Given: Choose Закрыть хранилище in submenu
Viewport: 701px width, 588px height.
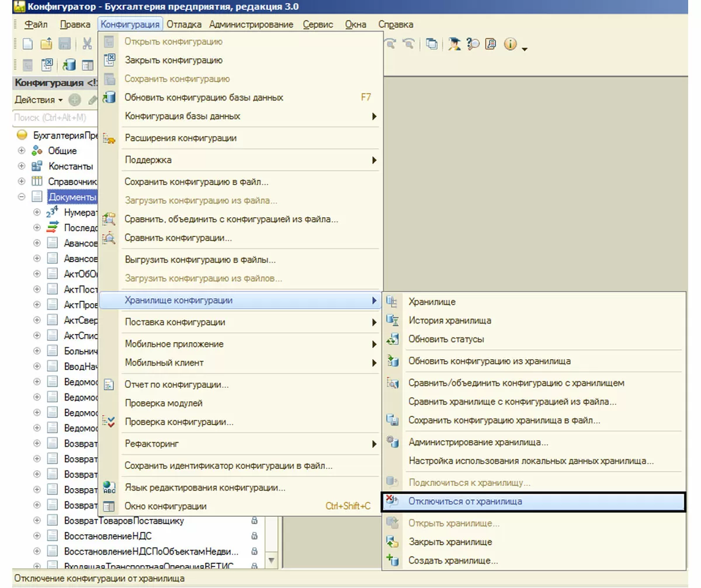Looking at the screenshot, I should click(x=450, y=542).
